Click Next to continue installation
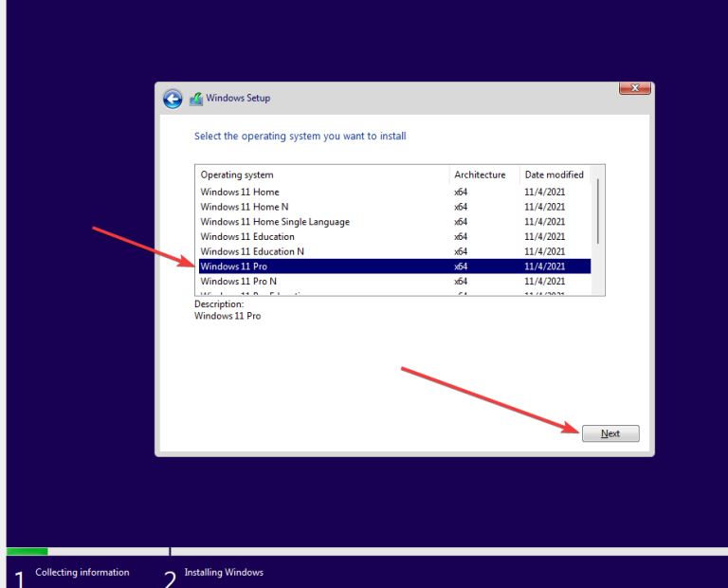The height and width of the screenshot is (588, 728). pos(610,433)
